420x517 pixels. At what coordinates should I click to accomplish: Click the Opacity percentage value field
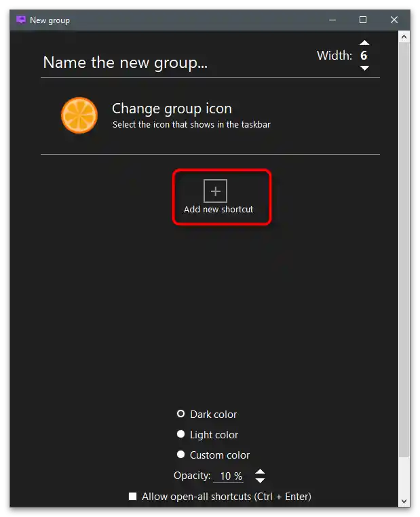point(229,476)
